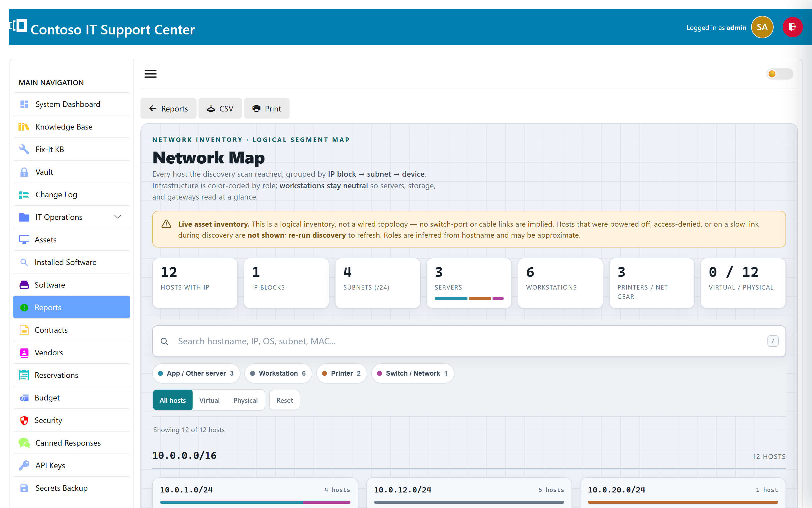Click the API Keys key icon
The image size is (812, 508).
[x=24, y=465]
